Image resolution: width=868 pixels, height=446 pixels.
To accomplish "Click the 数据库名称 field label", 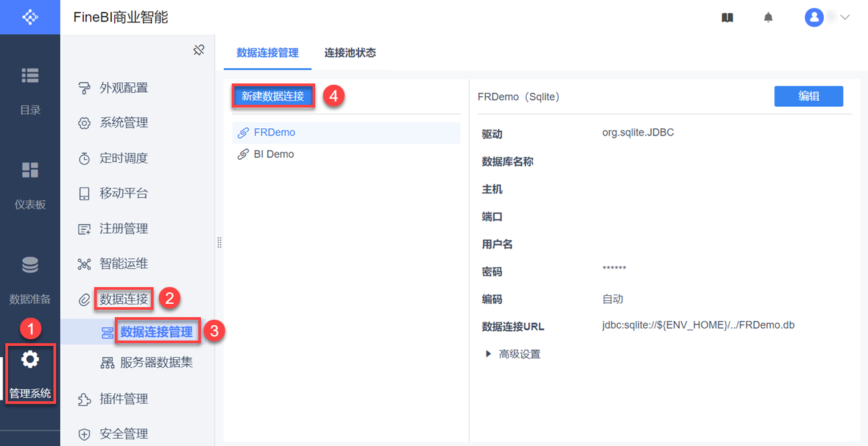I will (507, 162).
